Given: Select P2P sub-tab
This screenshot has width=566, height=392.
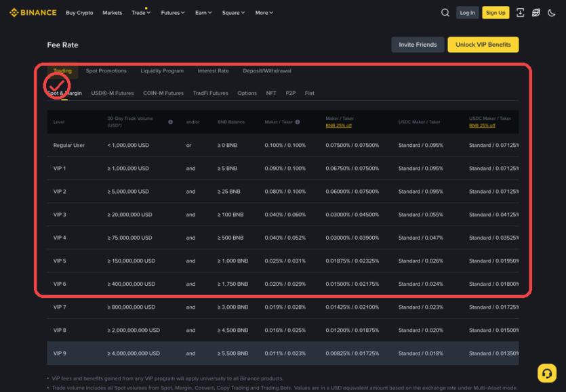Looking at the screenshot, I should (291, 93).
